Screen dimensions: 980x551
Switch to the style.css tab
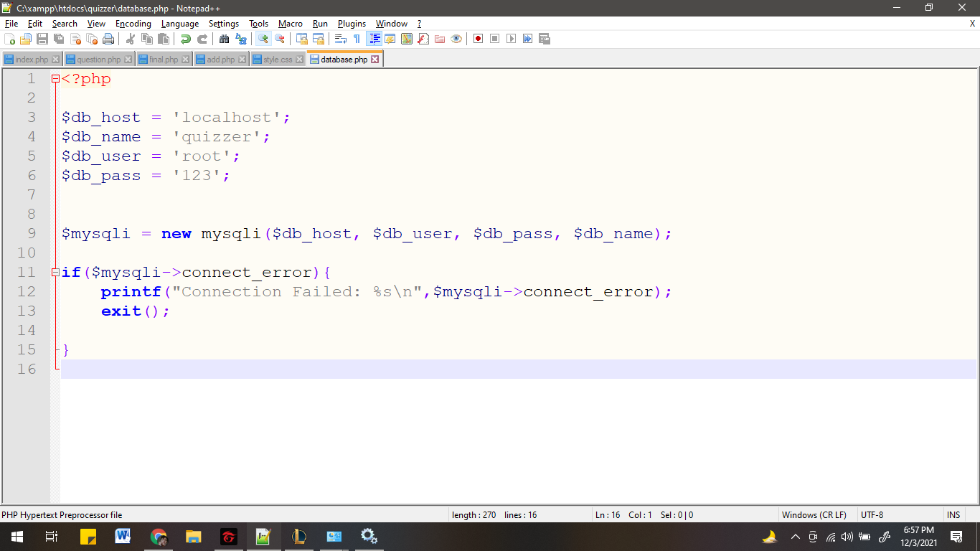(x=278, y=60)
